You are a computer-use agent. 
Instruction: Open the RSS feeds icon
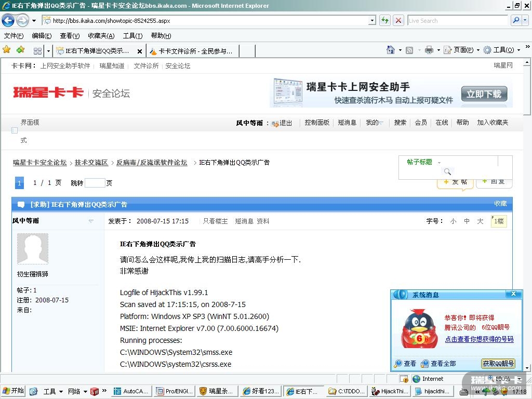(x=409, y=50)
